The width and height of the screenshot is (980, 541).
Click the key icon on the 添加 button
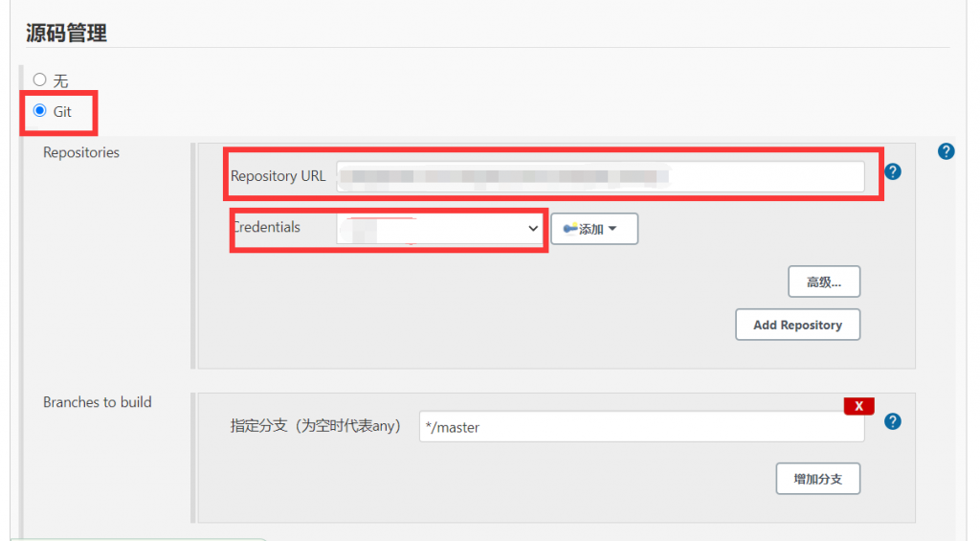(570, 229)
